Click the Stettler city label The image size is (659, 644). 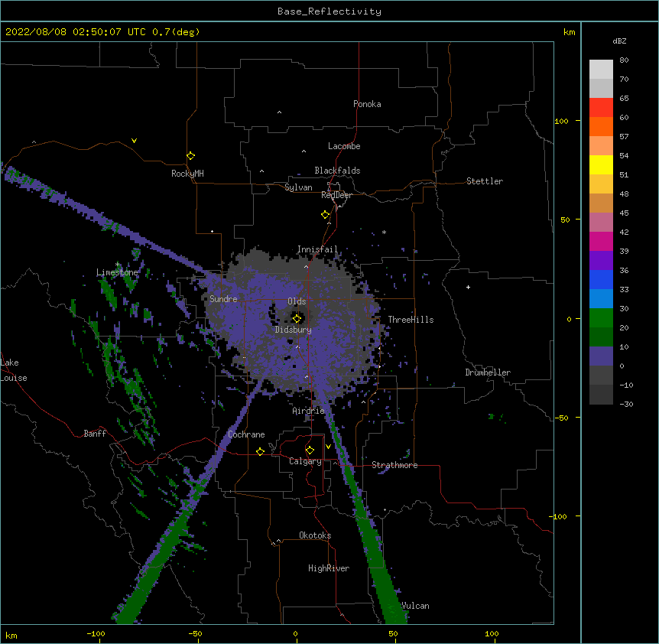tap(485, 181)
